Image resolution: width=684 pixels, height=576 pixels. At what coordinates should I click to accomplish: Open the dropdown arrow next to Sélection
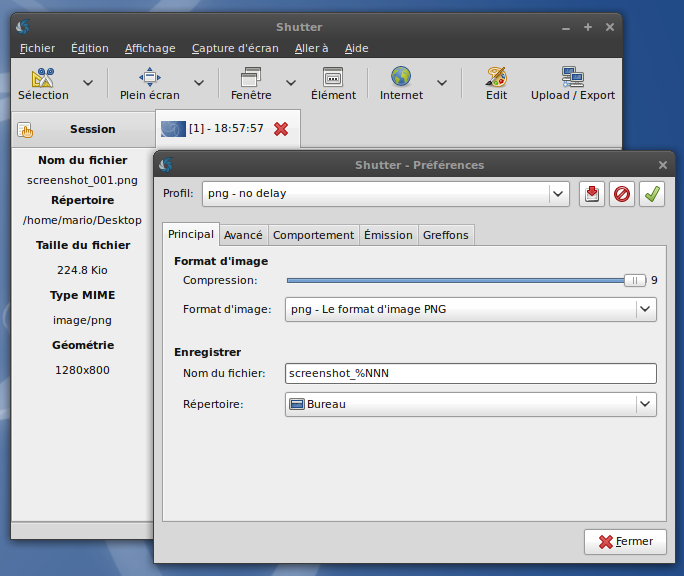pos(88,83)
